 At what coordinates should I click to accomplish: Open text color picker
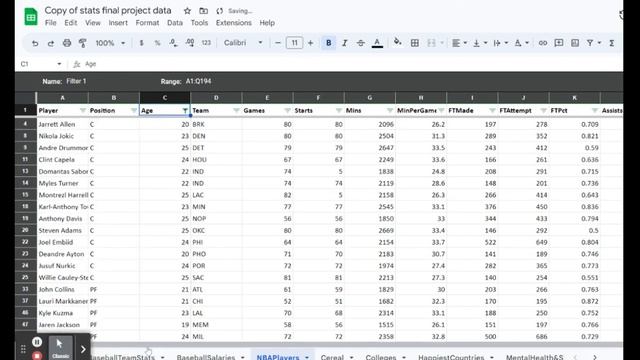click(378, 43)
